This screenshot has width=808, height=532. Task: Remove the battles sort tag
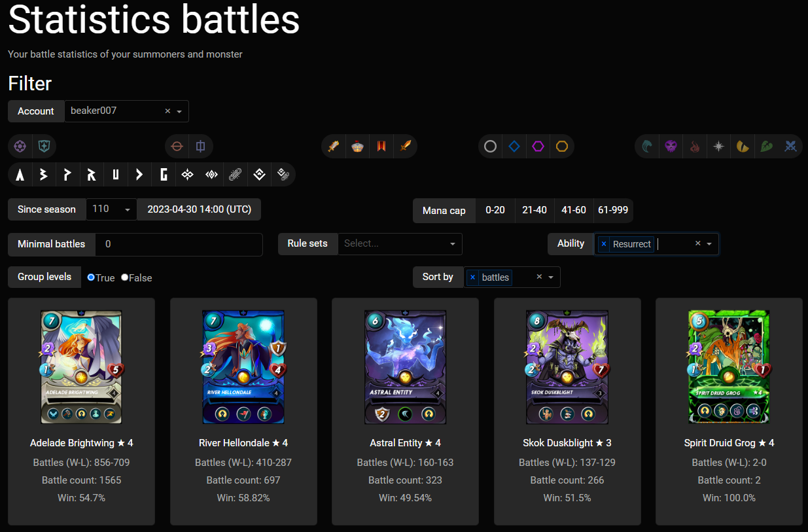click(472, 277)
